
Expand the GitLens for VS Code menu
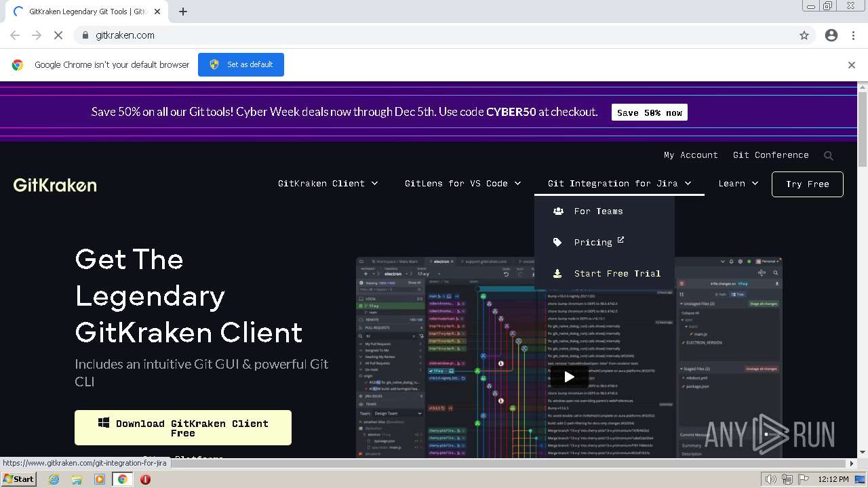[x=463, y=184]
